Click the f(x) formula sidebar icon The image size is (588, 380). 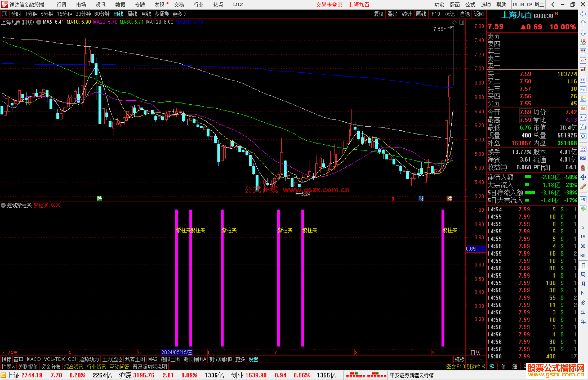pyautogui.click(x=583, y=127)
